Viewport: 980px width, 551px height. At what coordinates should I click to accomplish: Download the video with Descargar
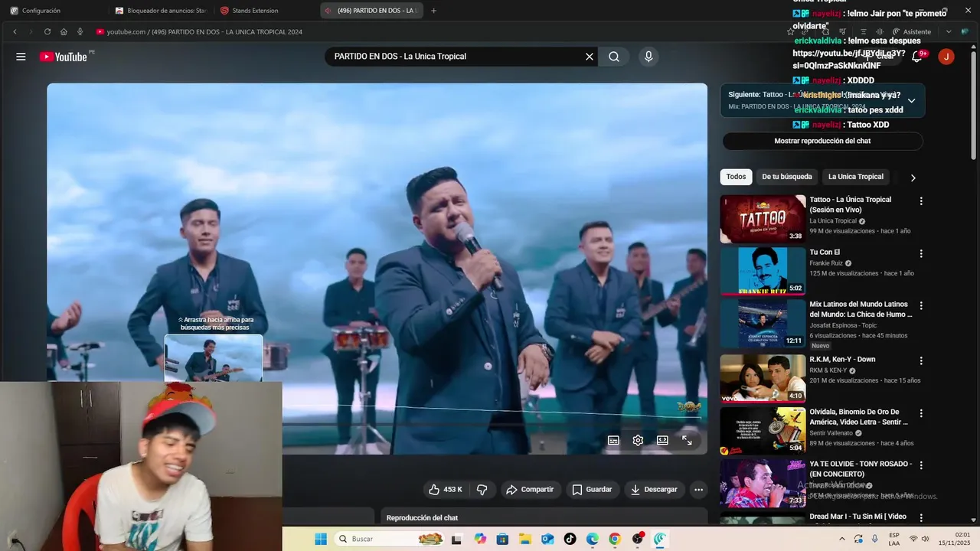coord(654,489)
